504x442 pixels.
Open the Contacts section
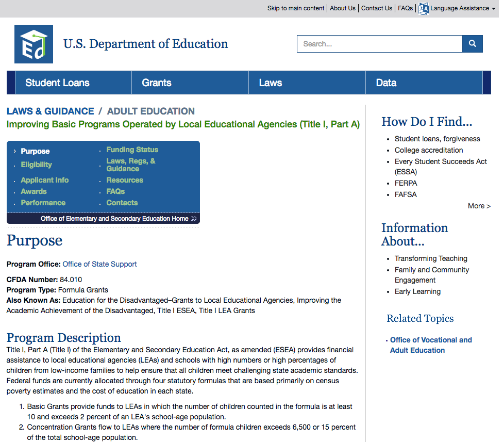coord(122,203)
